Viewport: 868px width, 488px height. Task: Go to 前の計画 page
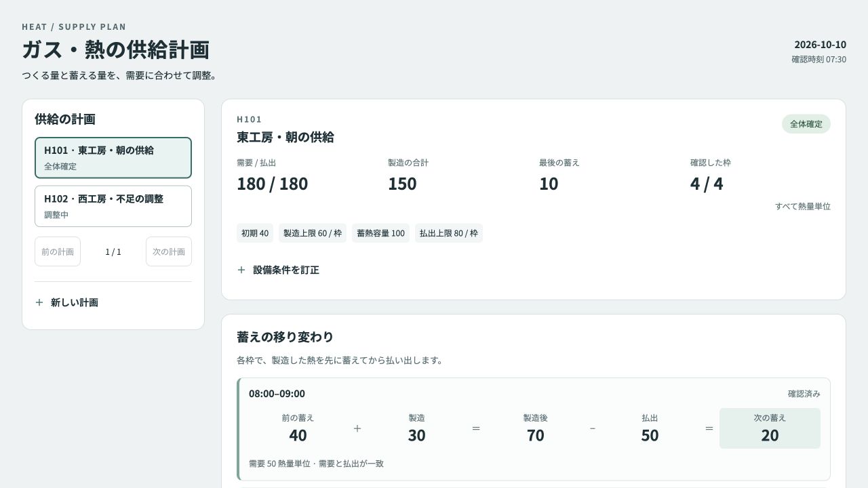tap(58, 251)
